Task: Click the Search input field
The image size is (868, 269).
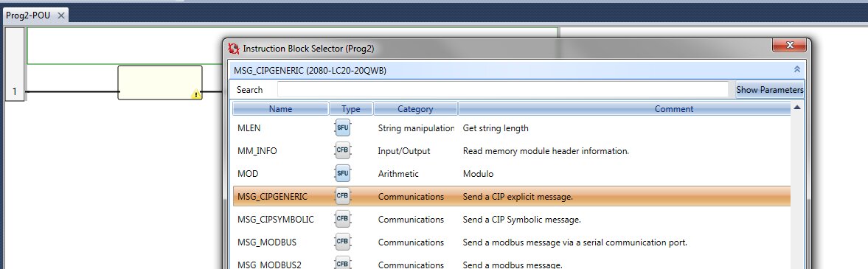Action: coord(503,90)
